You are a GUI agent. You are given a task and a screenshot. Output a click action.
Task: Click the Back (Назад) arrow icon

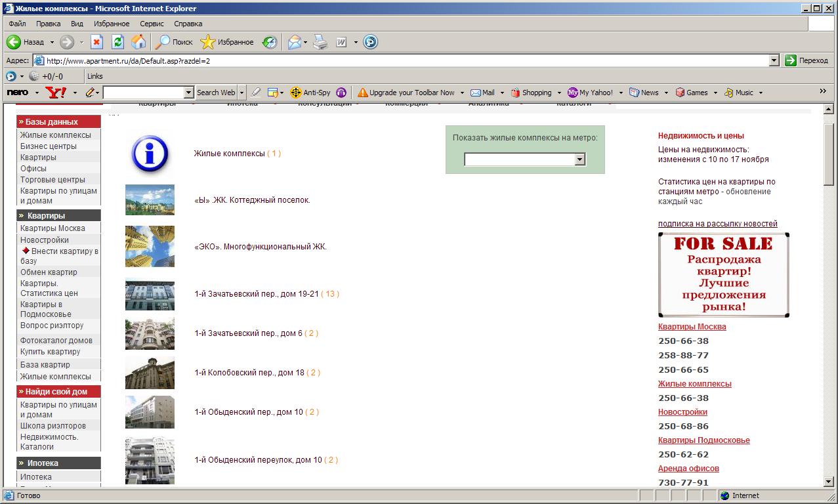click(x=14, y=42)
